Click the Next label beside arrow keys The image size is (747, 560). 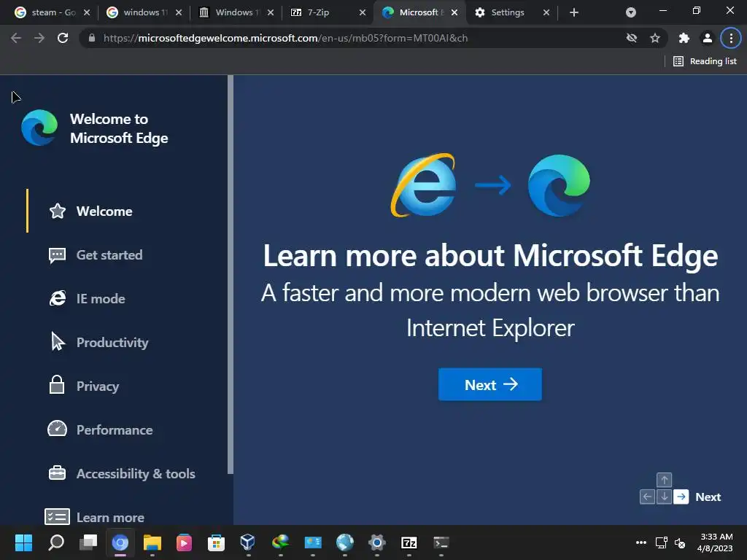coord(708,497)
